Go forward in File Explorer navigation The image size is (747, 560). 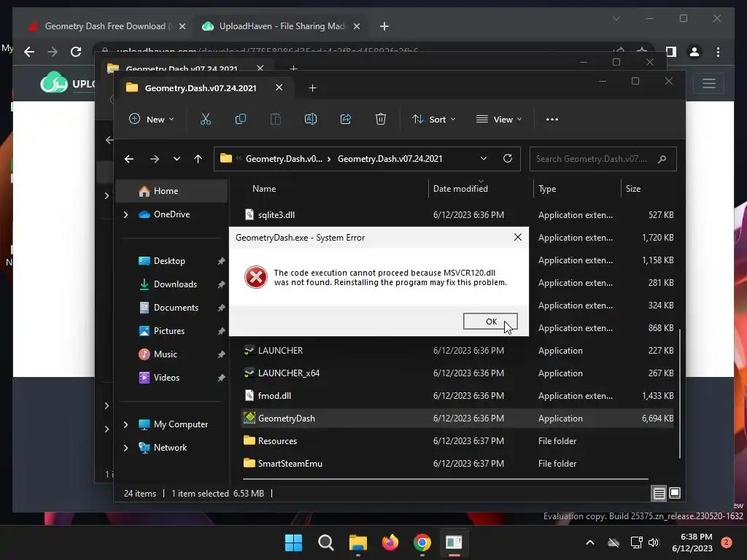coord(155,159)
